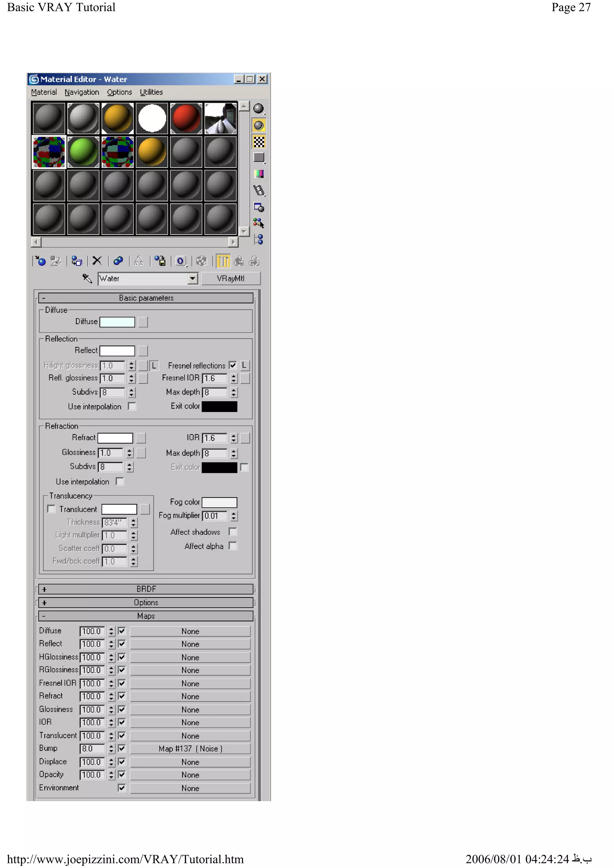Click the reflection Exit color swatch

219,407
